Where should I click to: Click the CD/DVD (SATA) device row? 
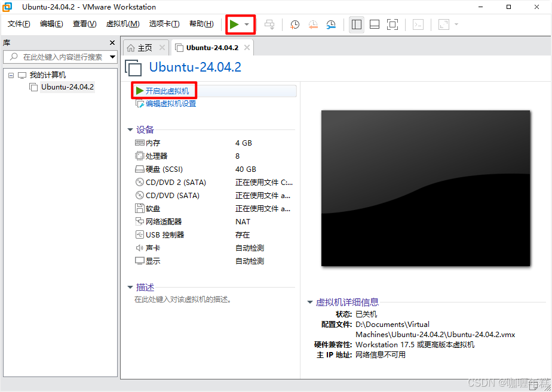click(x=214, y=196)
